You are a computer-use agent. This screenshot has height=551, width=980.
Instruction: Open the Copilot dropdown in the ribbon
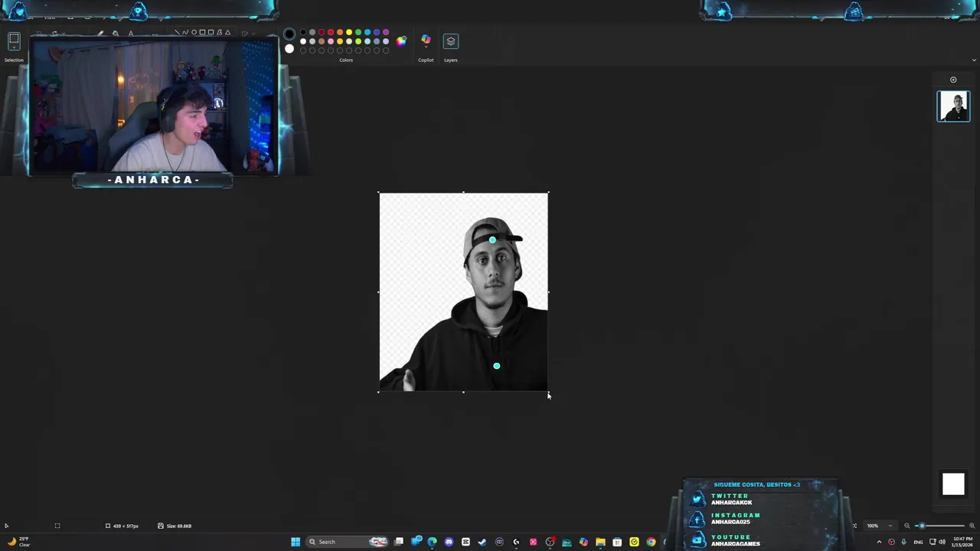pyautogui.click(x=426, y=41)
